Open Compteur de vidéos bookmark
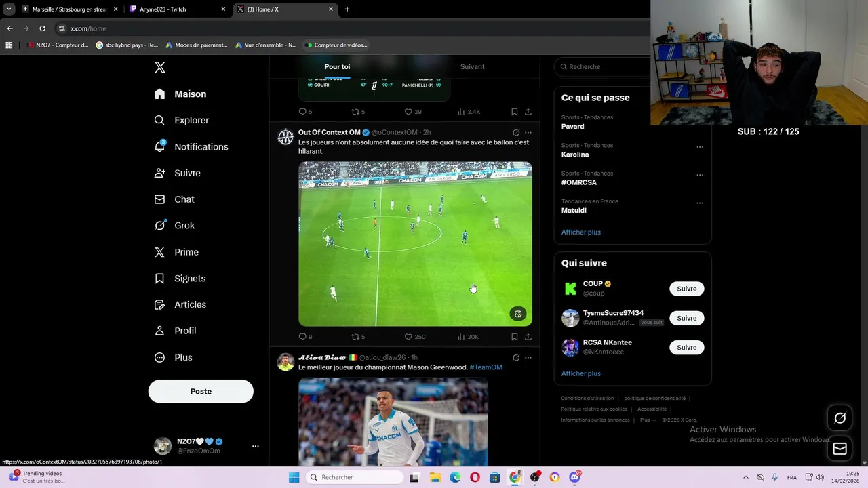The image size is (868, 488). click(x=337, y=45)
